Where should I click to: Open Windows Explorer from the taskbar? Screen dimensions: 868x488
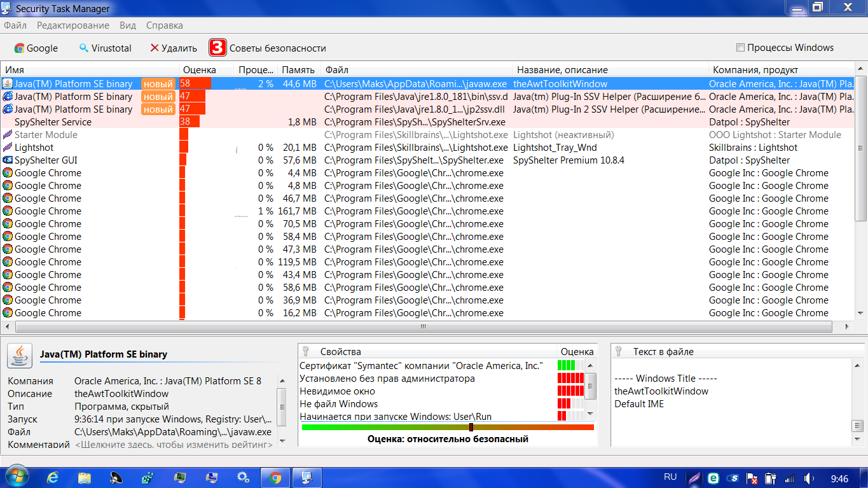point(85,477)
